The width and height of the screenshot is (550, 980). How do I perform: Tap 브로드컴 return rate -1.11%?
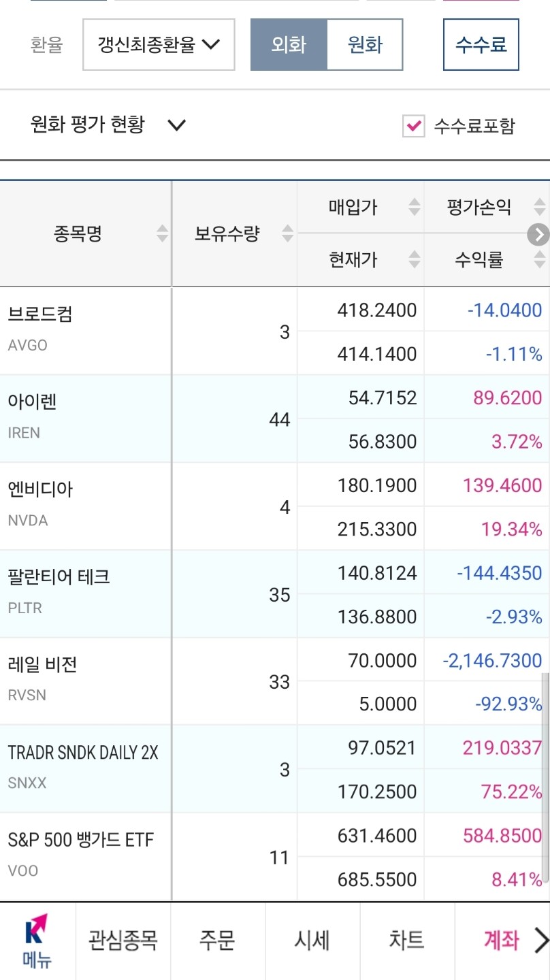pos(514,354)
